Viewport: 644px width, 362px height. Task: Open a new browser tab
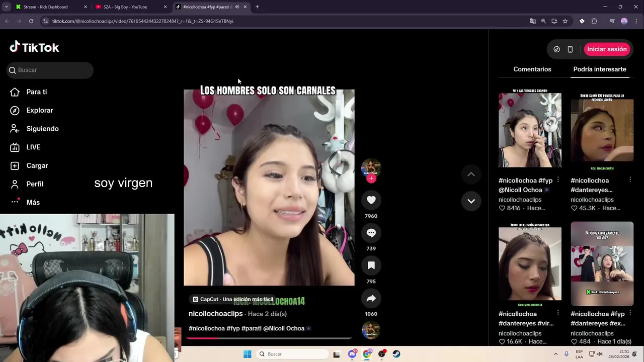click(257, 7)
